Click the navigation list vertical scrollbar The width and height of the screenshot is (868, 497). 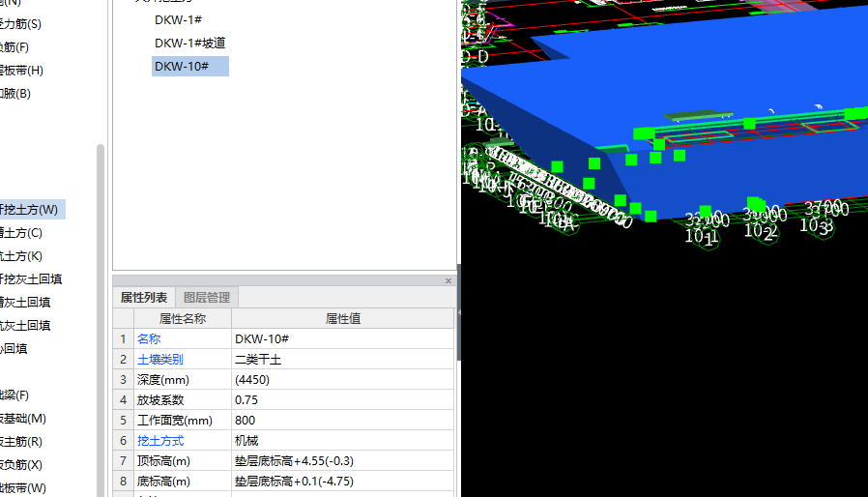pos(101,320)
